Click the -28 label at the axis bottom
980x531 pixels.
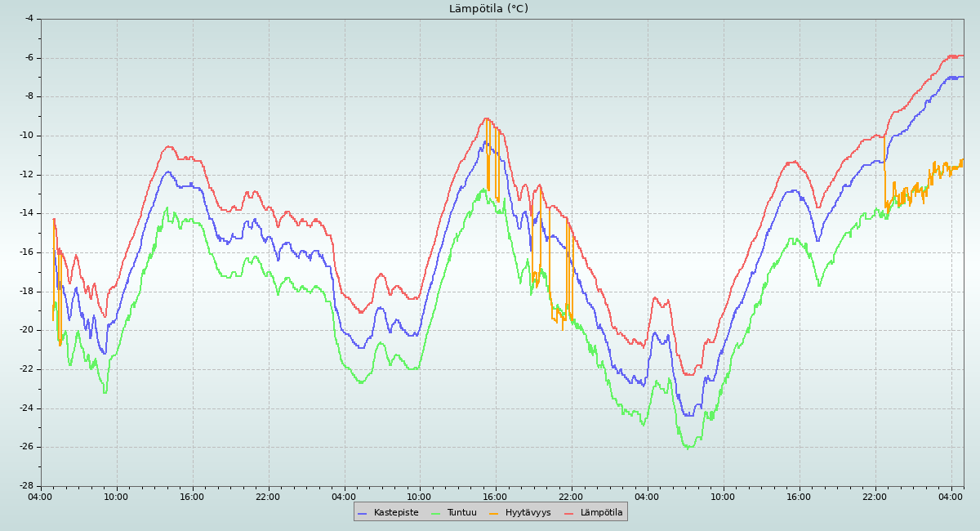coord(26,486)
